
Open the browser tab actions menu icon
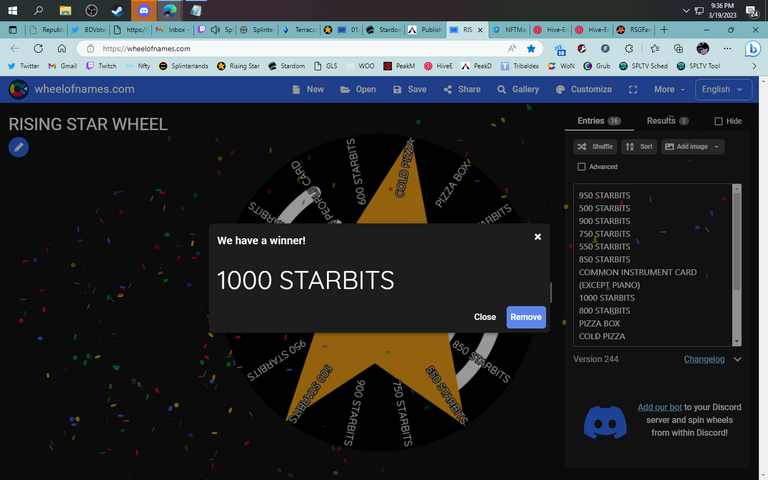pyautogui.click(x=13, y=30)
